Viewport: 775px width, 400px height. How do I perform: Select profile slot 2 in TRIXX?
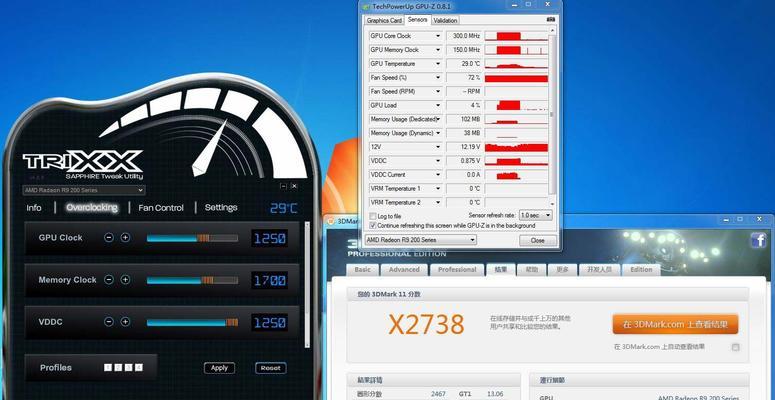tap(118, 367)
